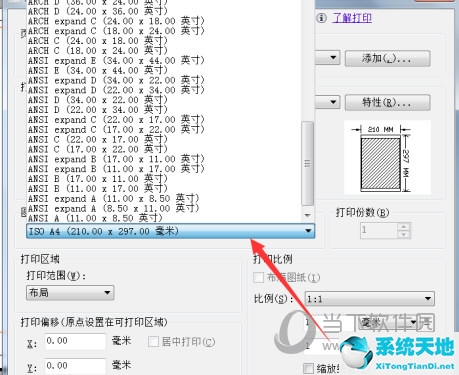Decrease print copies with down spinner

click(404, 234)
